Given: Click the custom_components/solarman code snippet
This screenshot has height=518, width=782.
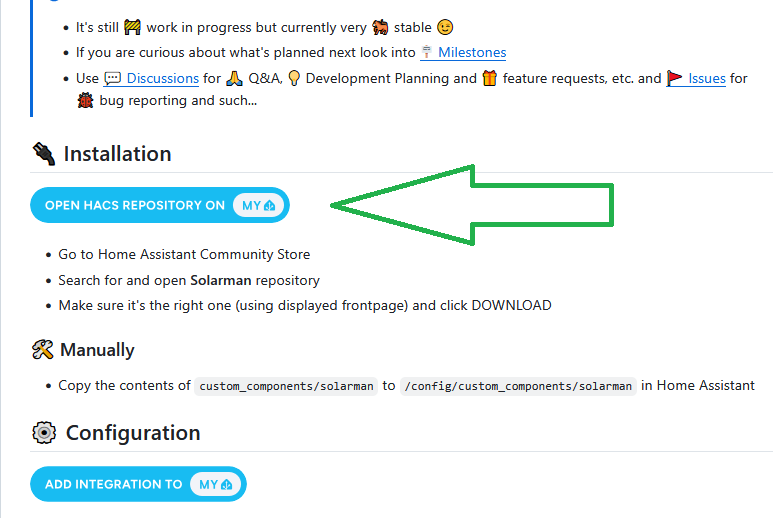Looking at the screenshot, I should click(286, 386).
